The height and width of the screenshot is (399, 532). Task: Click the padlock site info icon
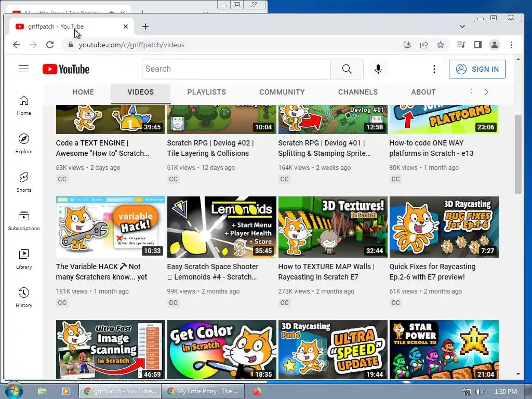click(71, 45)
